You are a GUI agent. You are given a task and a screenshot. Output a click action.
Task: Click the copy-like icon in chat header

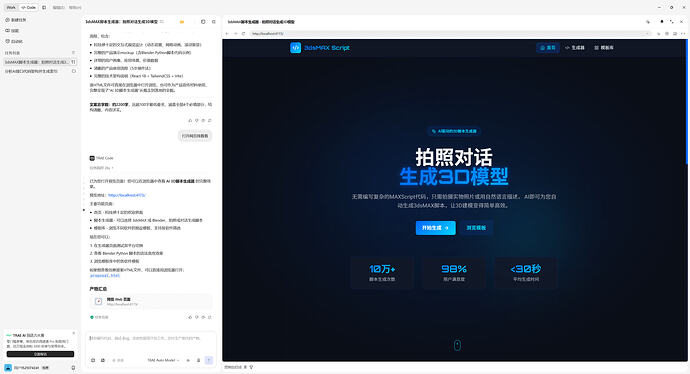[x=203, y=22]
